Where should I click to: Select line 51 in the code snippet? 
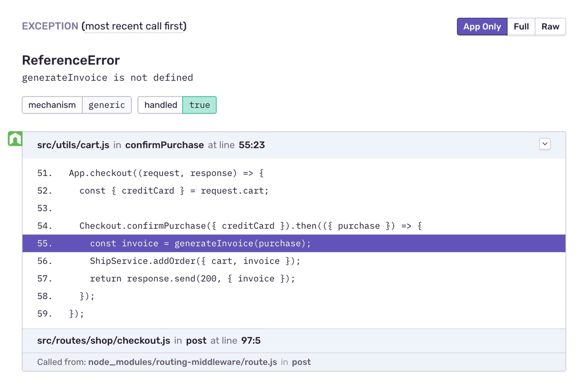[166, 173]
